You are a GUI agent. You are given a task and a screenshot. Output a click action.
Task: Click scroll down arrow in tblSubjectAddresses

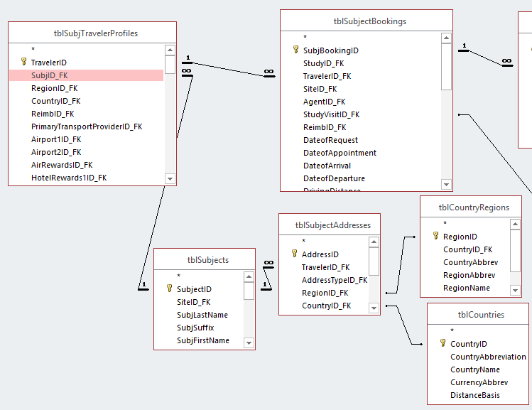(x=374, y=308)
